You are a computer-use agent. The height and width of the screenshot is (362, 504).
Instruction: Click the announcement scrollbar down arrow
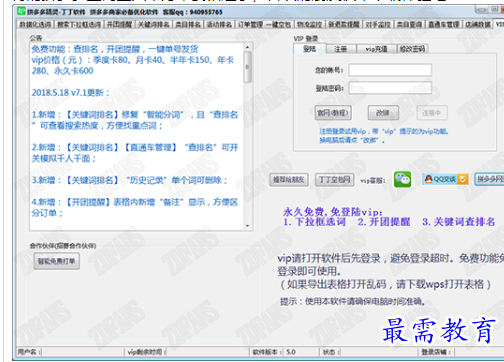tap(247, 226)
